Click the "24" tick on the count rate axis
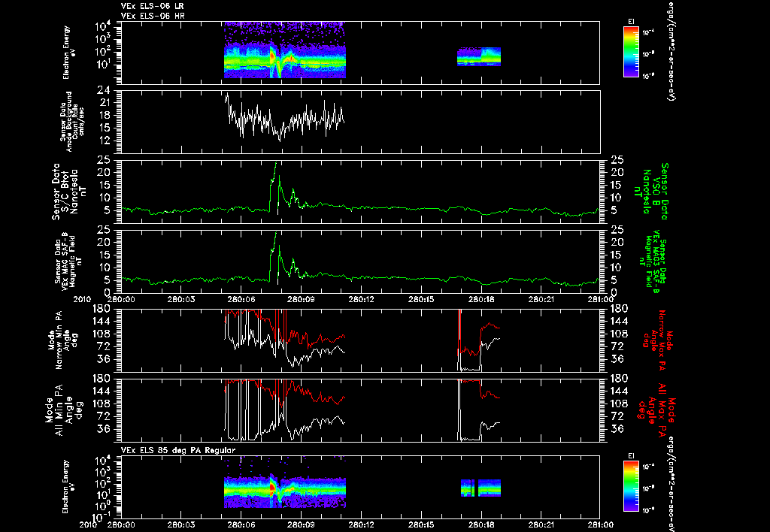The width and height of the screenshot is (770, 532). tap(103, 90)
